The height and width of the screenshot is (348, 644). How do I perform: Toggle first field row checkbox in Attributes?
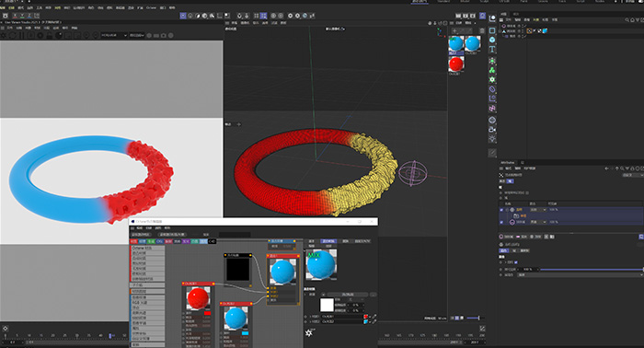coord(501,210)
